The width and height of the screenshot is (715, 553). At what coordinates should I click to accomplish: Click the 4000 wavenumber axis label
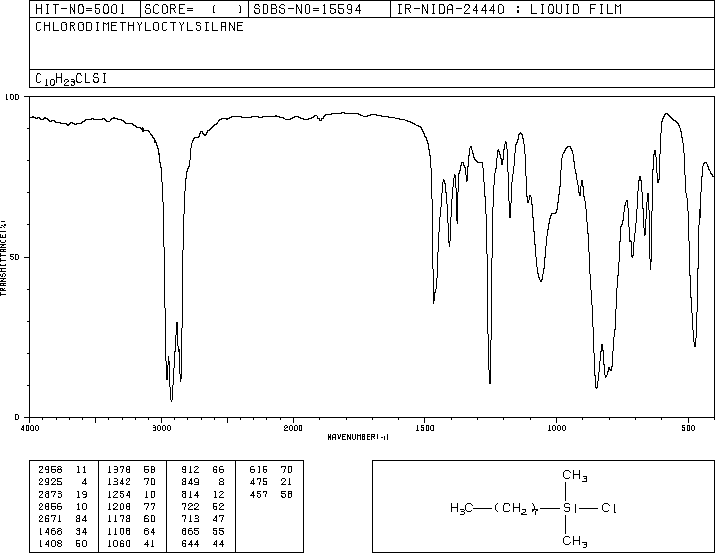tap(30, 428)
